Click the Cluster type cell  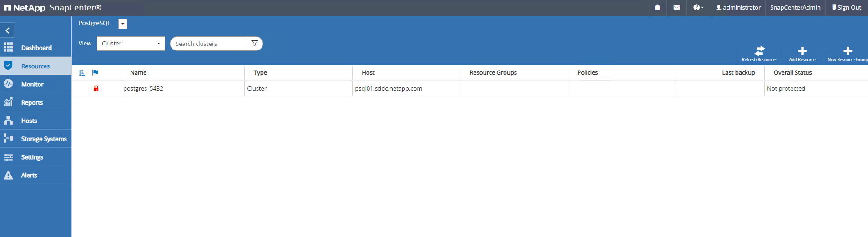click(257, 89)
